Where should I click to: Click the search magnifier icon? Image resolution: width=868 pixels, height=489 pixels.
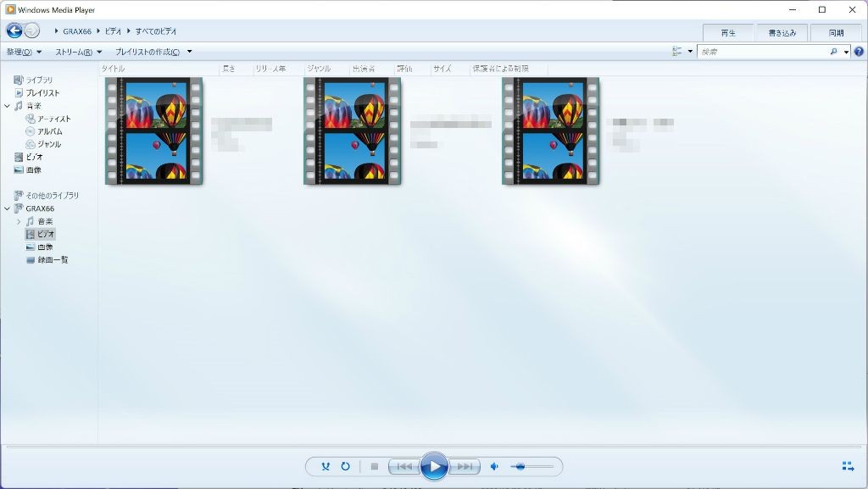pyautogui.click(x=834, y=52)
